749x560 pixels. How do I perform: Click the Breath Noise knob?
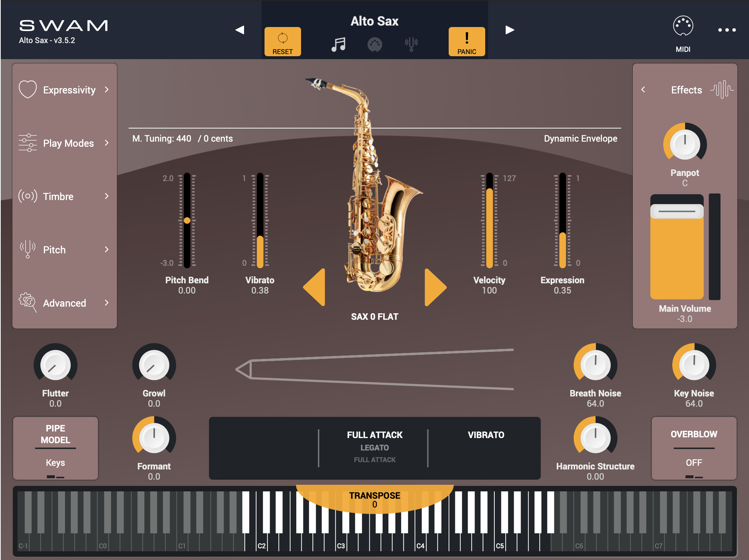click(595, 365)
